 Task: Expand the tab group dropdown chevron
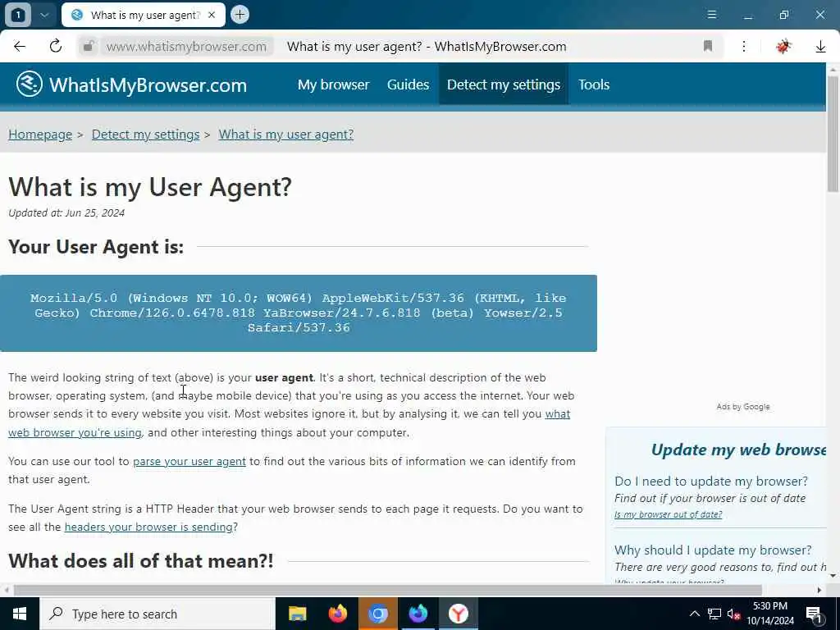(x=44, y=15)
